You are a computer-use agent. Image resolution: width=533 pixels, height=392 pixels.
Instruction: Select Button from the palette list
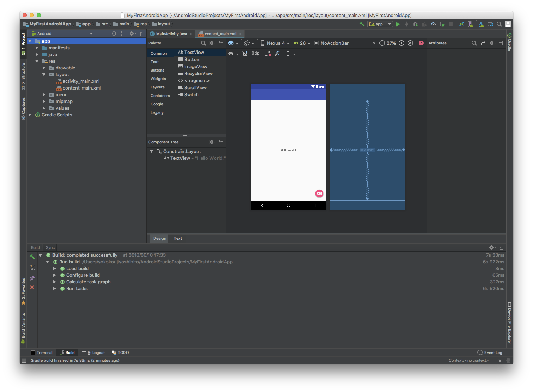pyautogui.click(x=191, y=60)
